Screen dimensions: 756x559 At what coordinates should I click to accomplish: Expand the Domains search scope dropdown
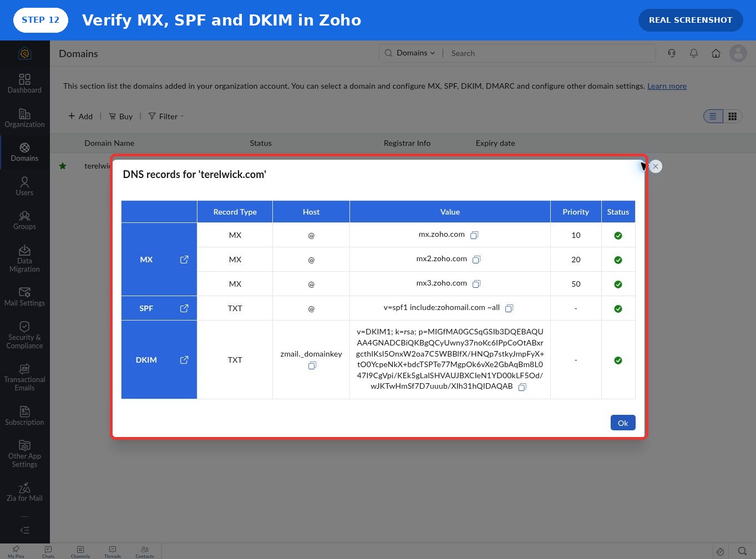[416, 53]
